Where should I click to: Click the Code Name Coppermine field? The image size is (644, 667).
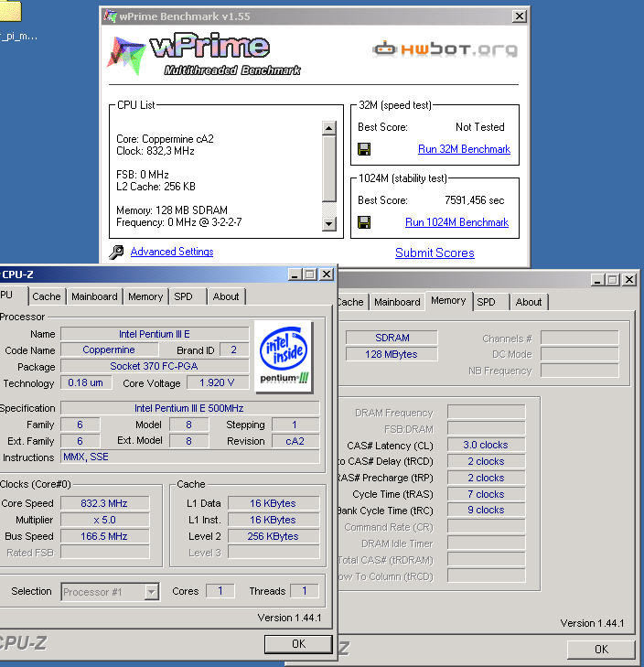point(110,350)
